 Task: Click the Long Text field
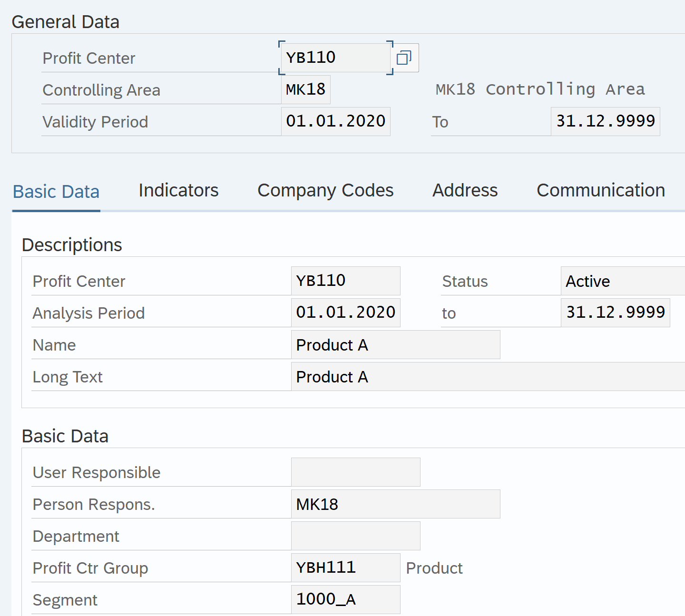coord(488,376)
